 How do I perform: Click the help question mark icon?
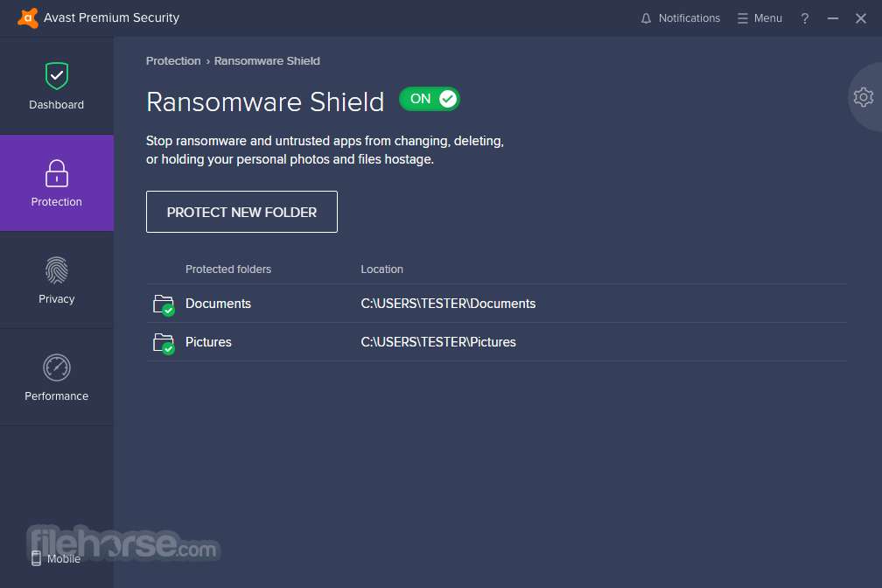(x=805, y=18)
